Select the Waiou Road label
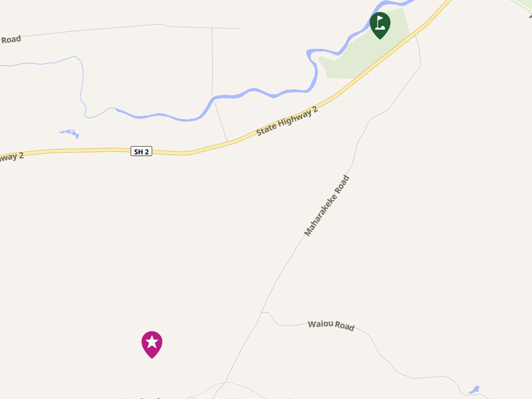The image size is (532, 399). pyautogui.click(x=331, y=326)
